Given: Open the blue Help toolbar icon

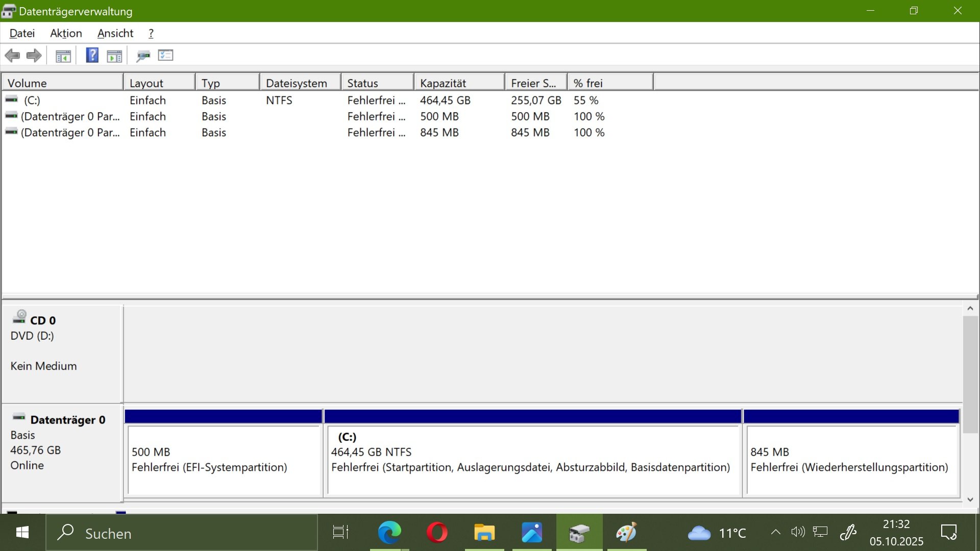Looking at the screenshot, I should (x=92, y=55).
